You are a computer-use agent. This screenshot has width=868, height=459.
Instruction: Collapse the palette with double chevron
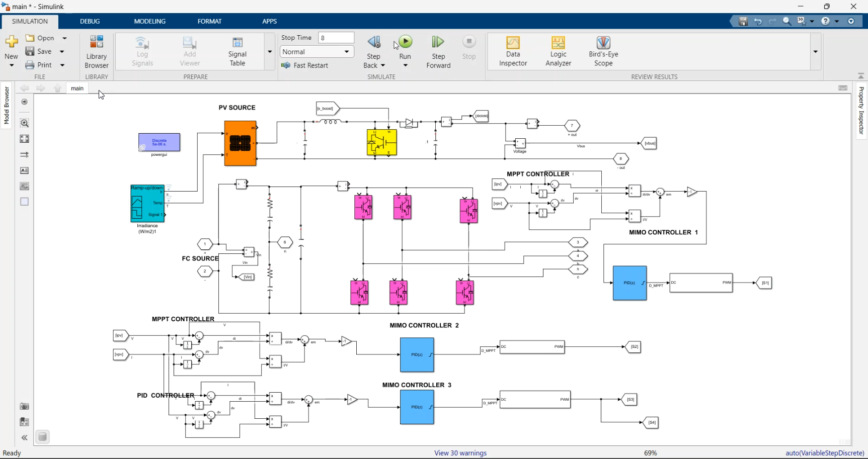click(x=24, y=437)
